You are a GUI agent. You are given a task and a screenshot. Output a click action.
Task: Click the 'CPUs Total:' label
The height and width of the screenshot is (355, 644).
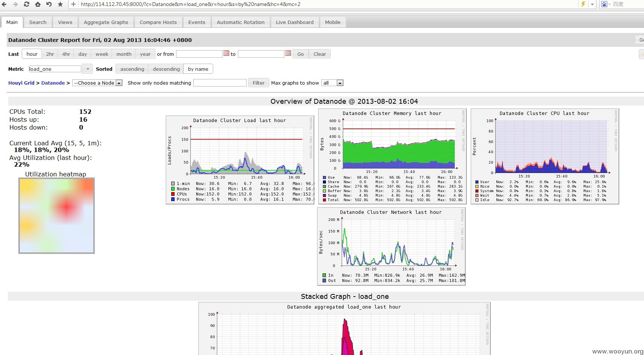coord(27,112)
